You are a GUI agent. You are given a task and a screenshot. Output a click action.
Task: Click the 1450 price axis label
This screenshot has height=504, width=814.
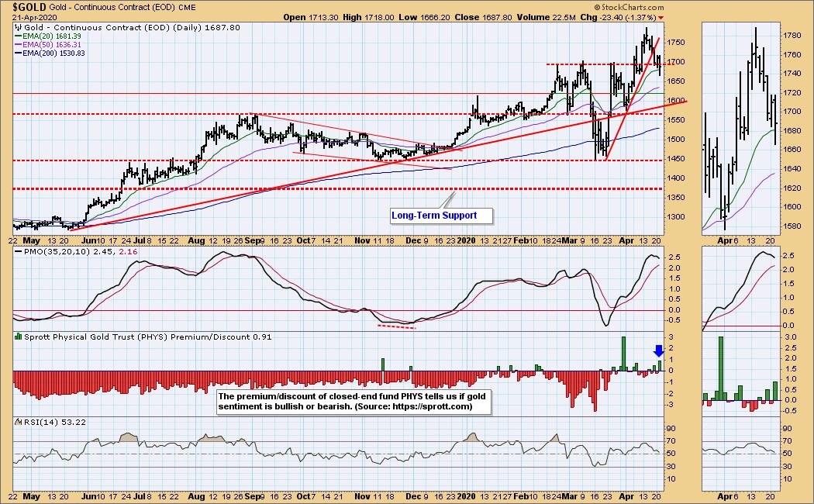677,159
